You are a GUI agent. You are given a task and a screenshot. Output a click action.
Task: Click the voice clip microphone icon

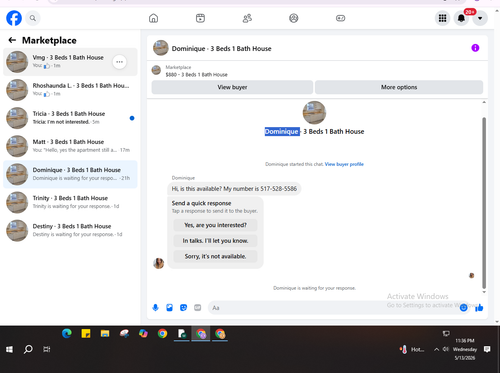click(155, 308)
